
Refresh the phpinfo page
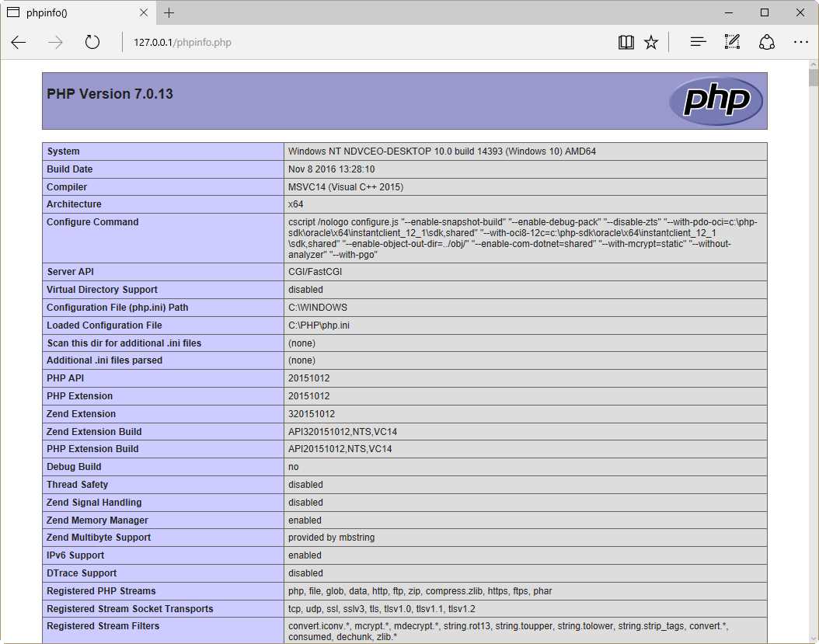[92, 43]
